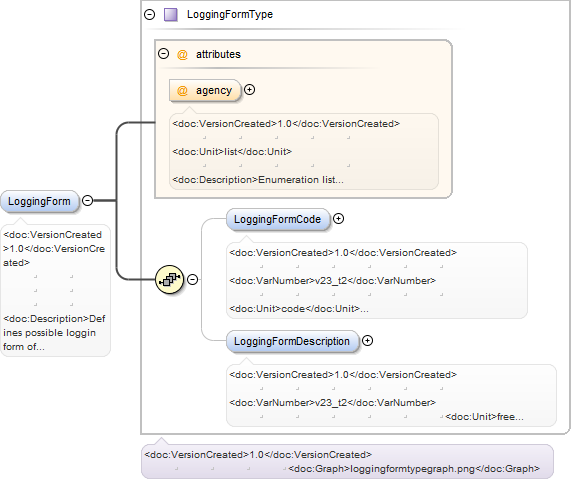The width and height of the screenshot is (572, 482).
Task: Select the LoggingFormDescription element box
Action: pyautogui.click(x=293, y=341)
